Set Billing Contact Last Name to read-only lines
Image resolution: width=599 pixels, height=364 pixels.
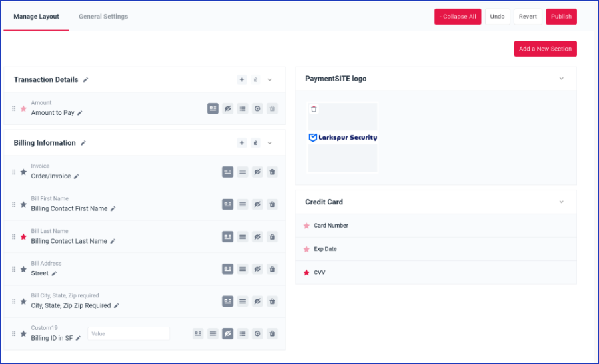pos(243,237)
